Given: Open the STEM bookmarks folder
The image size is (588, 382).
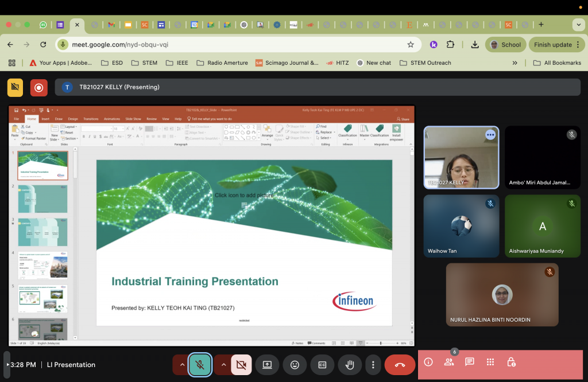Looking at the screenshot, I should (144, 63).
